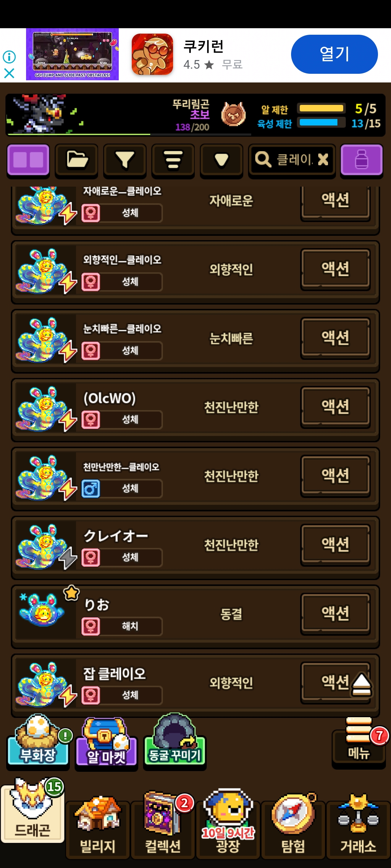The image size is (391, 868).
Task: Open the 부화장 hatchery nest icon
Action: click(x=38, y=741)
